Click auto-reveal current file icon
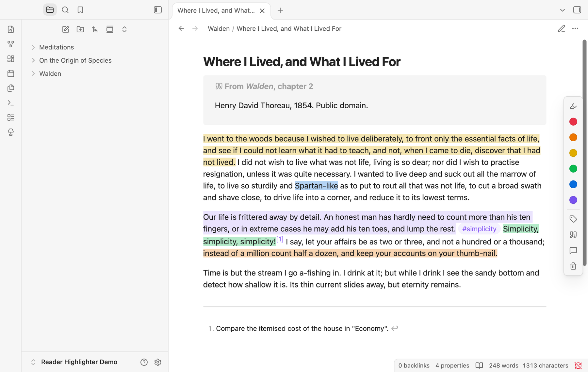The image size is (588, 372). (110, 29)
